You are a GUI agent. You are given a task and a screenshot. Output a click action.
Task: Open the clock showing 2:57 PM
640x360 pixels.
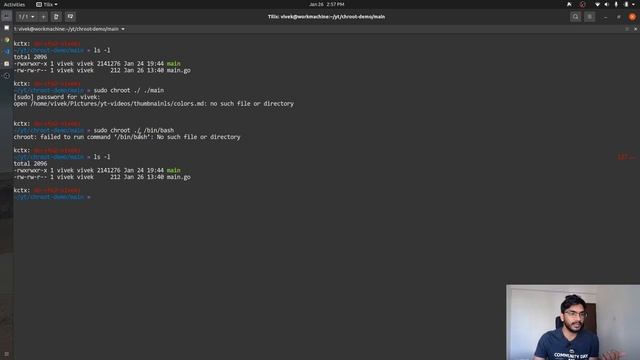[x=327, y=4]
